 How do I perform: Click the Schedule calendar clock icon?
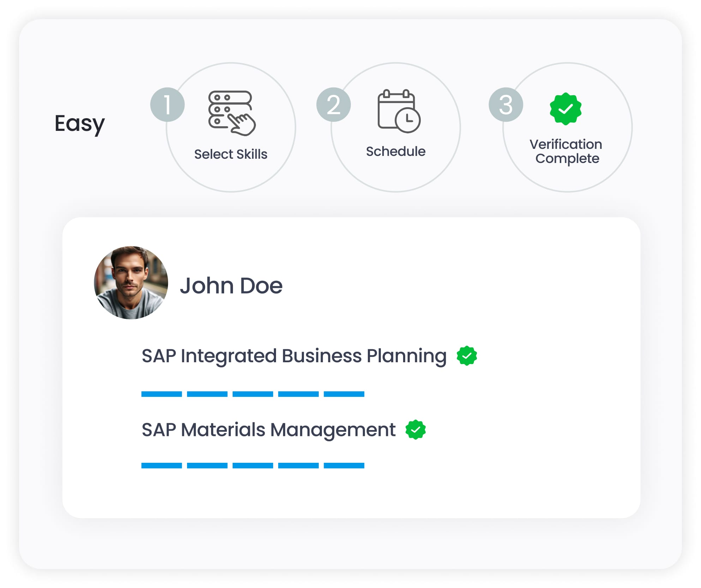399,111
